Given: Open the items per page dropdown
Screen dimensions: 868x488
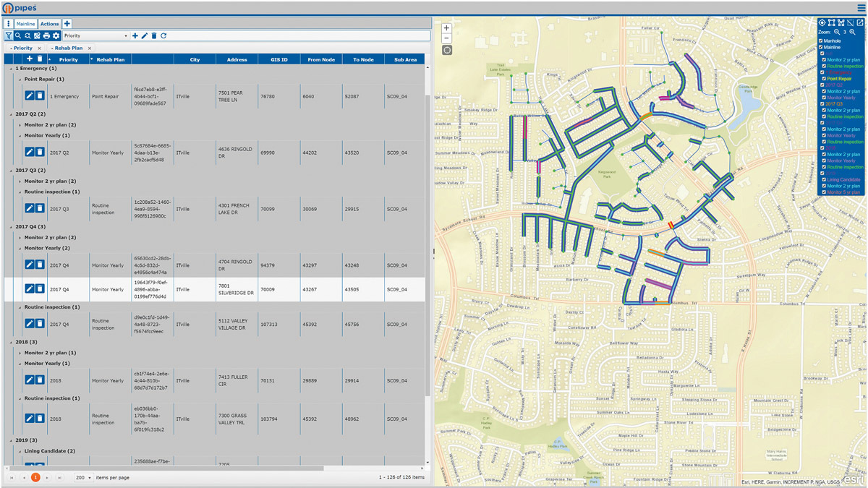Looking at the screenshot, I should (x=84, y=478).
